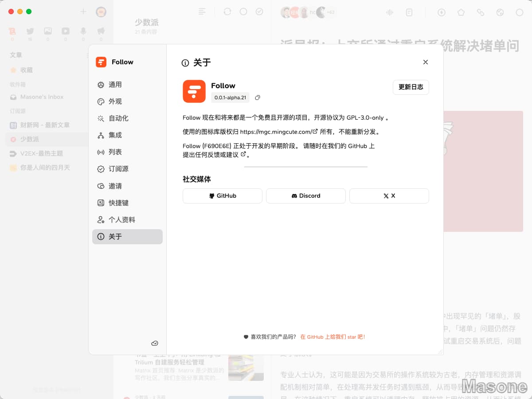Click the +62 readers avatar group
The height and width of the screenshot is (399, 532).
[x=331, y=12]
